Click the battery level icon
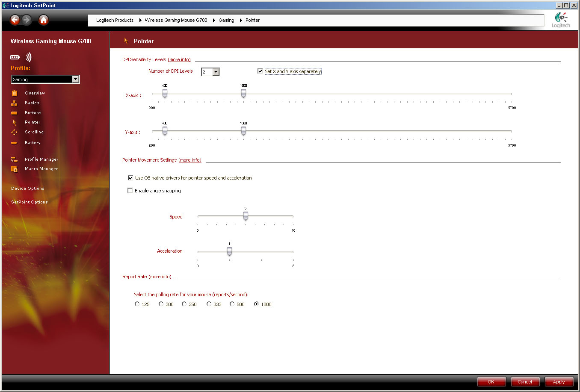This screenshot has height=392, width=580. click(15, 57)
